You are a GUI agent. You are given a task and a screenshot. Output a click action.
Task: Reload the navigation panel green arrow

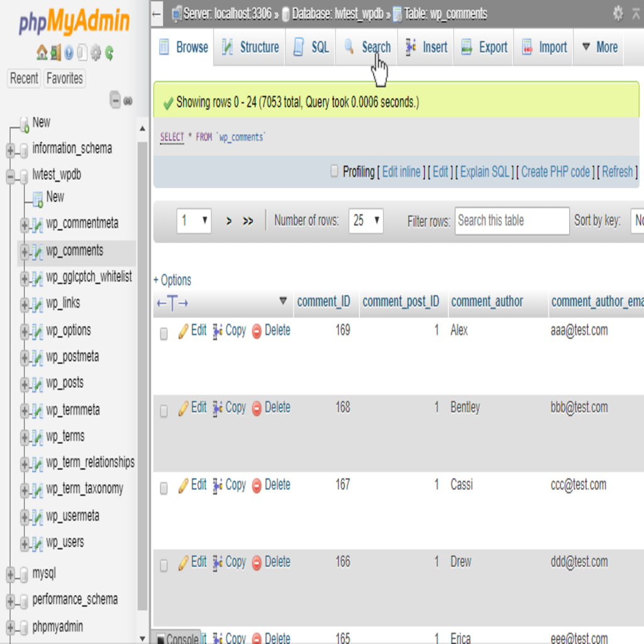click(109, 53)
